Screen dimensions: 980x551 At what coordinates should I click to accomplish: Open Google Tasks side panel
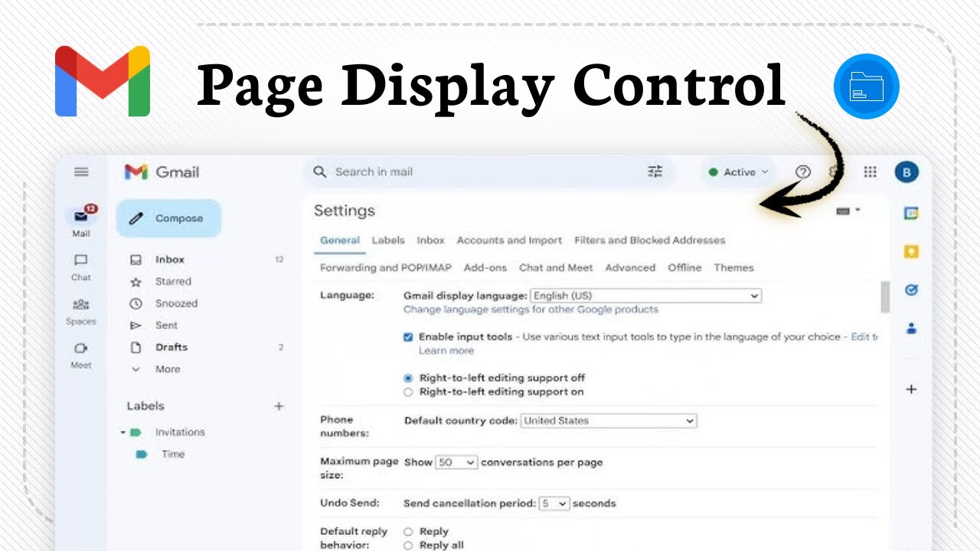tap(911, 290)
